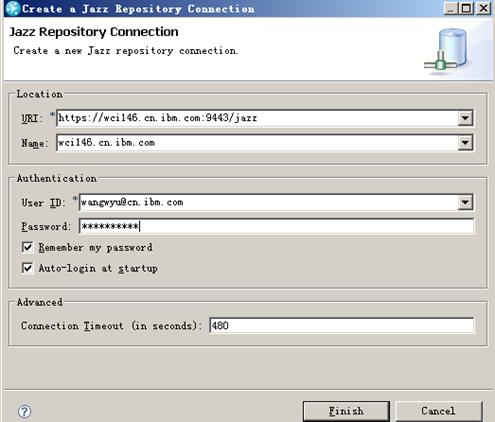Click the 'Authentication' group label
This screenshot has height=422, width=495.
57,179
